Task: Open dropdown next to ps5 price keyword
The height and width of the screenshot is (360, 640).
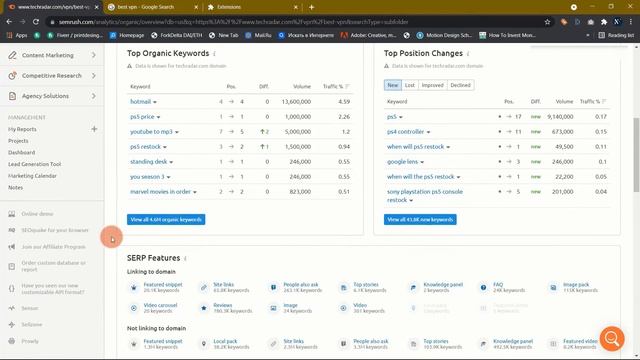Action: [159, 117]
